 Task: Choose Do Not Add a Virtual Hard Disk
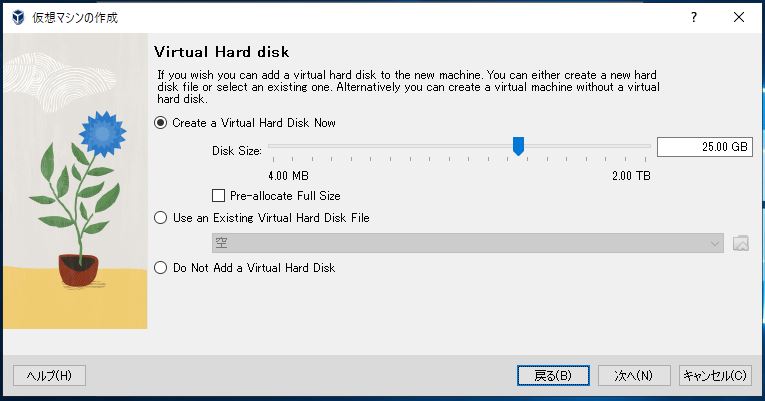tap(160, 268)
